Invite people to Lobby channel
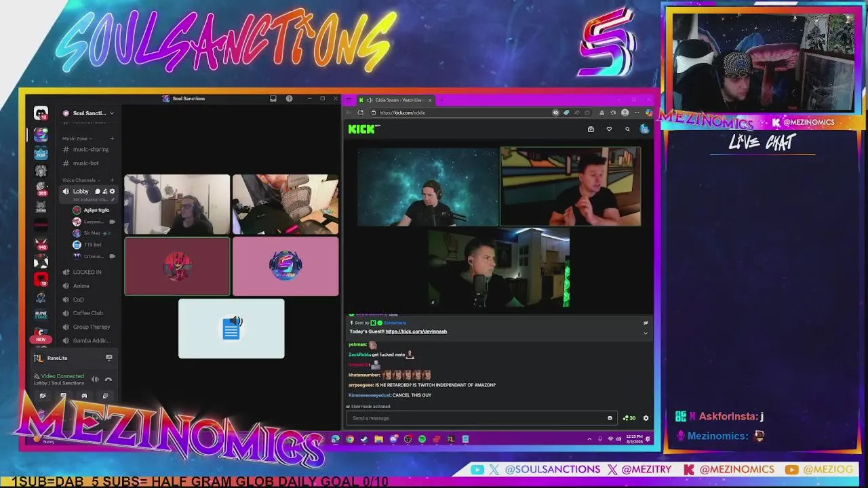Image resolution: width=868 pixels, height=488 pixels. 105,192
